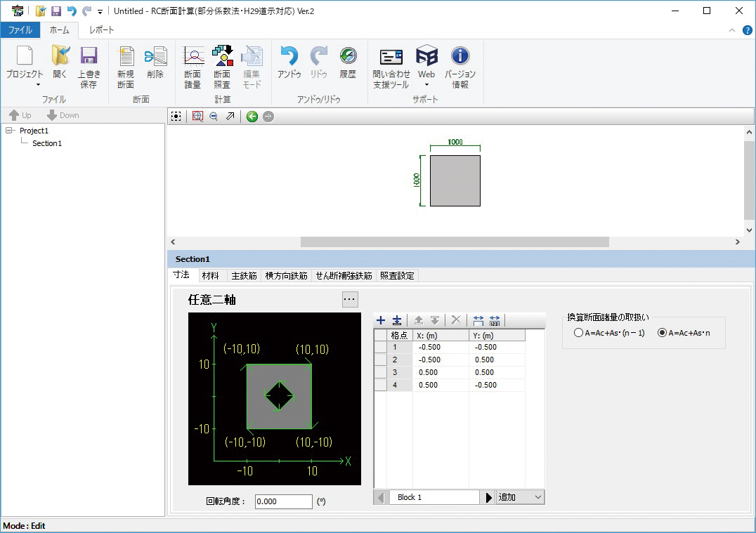
Task: Click the blue plus add-row icon
Action: [380, 320]
